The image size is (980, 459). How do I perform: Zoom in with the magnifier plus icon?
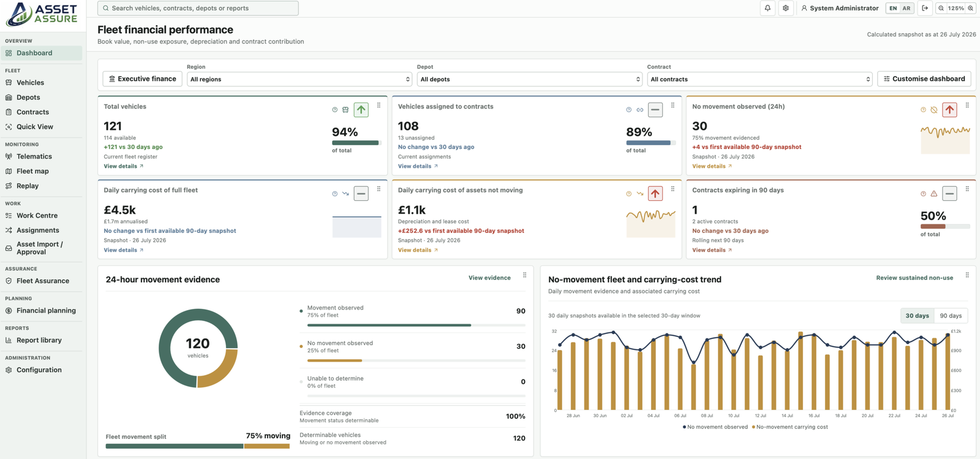pos(970,8)
